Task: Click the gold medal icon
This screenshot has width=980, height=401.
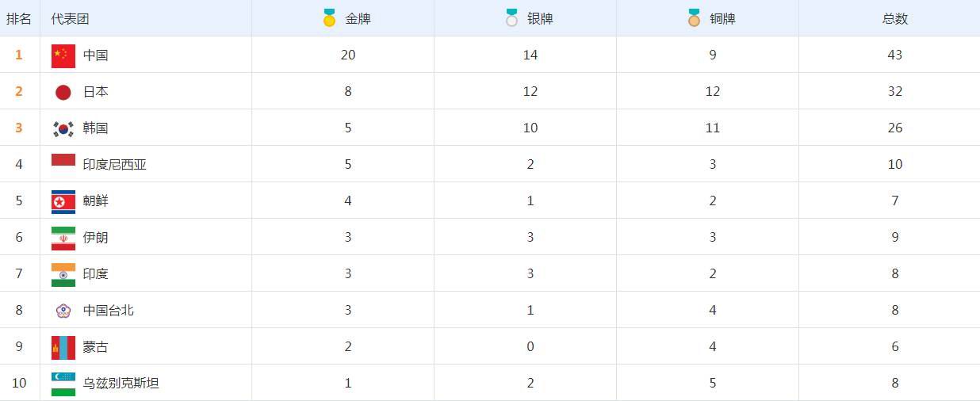Action: point(329,17)
